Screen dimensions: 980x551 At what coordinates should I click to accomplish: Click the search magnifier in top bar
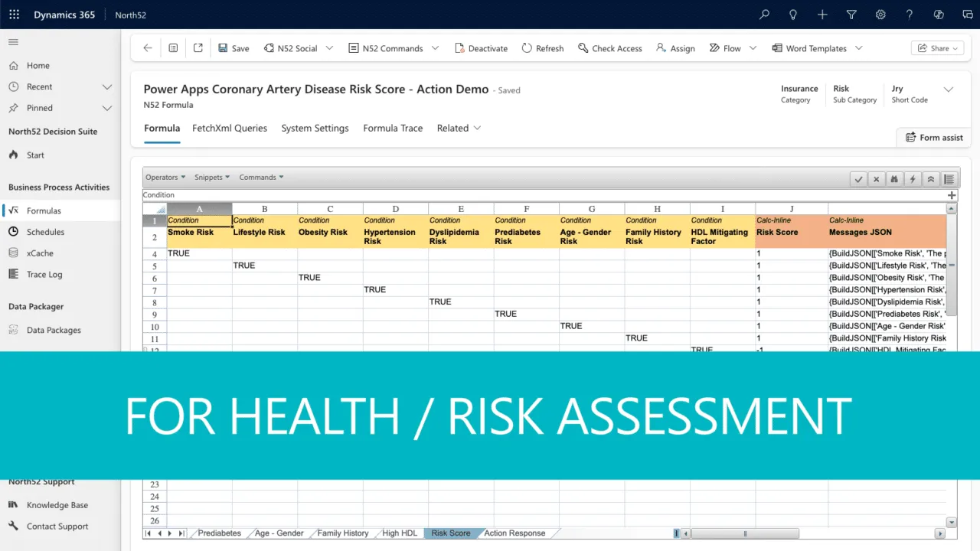click(764, 15)
